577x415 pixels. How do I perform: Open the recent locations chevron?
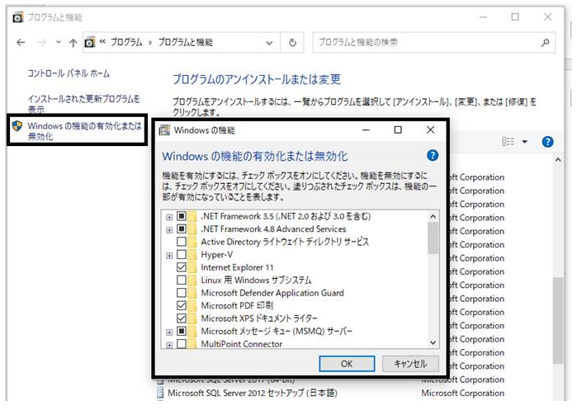coord(59,42)
